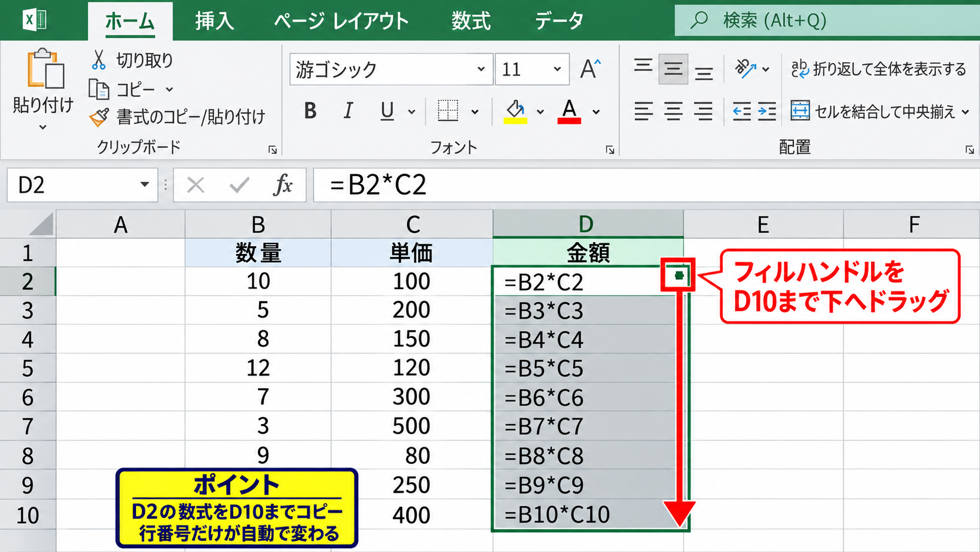Select row 5 header
The image size is (980, 552).
(28, 368)
